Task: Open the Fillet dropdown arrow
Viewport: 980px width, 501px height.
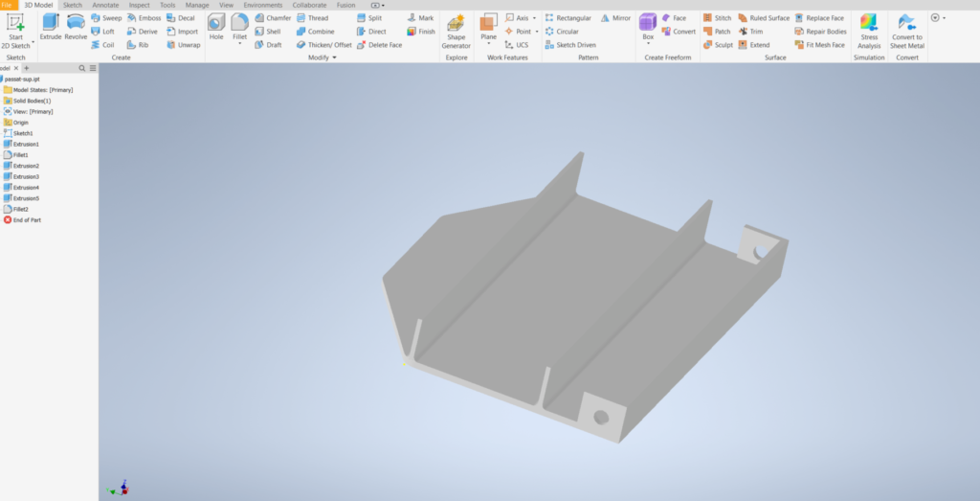Action: click(239, 45)
